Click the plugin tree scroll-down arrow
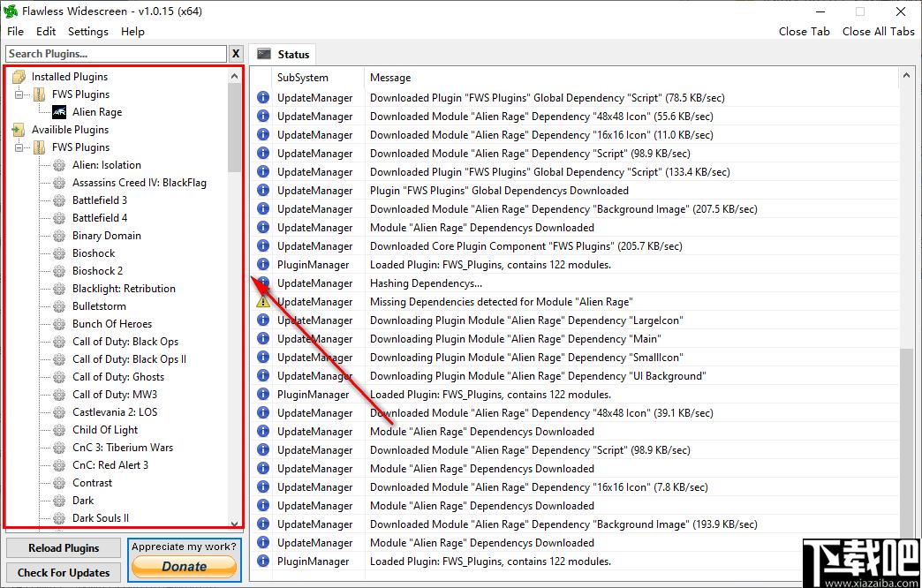This screenshot has width=922, height=588. [235, 524]
